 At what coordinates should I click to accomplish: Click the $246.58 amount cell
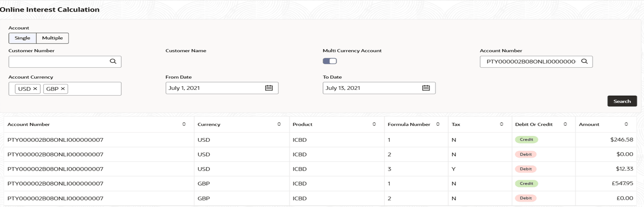[621, 140]
